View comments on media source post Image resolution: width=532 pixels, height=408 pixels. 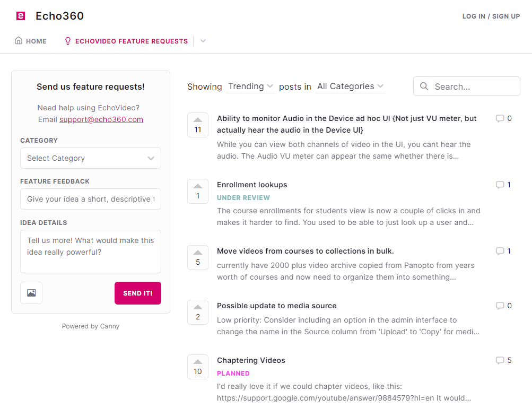[504, 306]
